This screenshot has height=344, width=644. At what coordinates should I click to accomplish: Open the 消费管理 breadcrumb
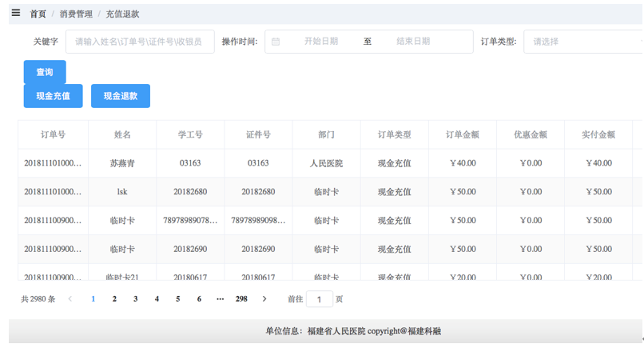click(x=76, y=14)
